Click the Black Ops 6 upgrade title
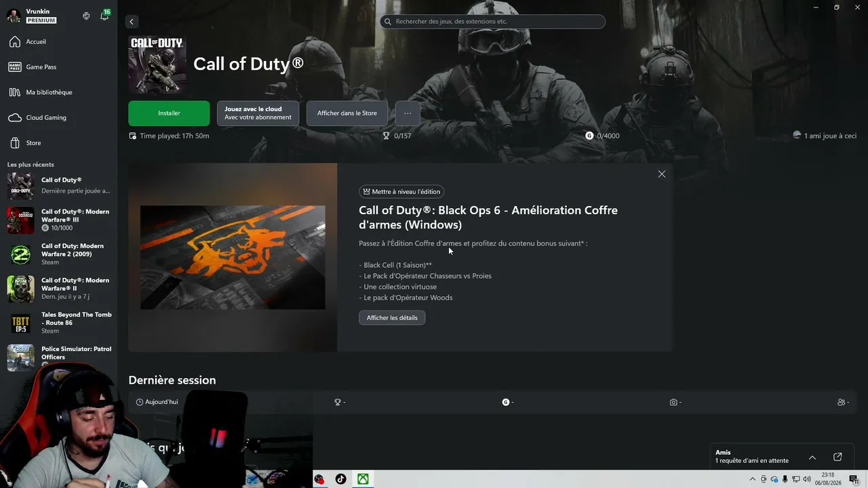868x488 pixels. coord(488,218)
